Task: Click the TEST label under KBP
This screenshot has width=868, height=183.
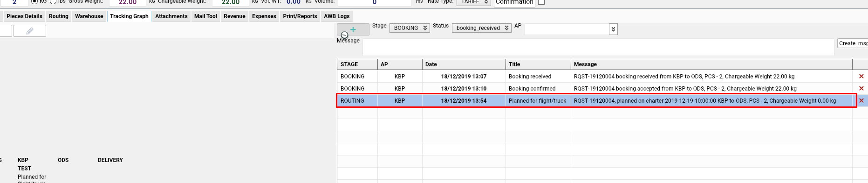Action: click(x=24, y=169)
